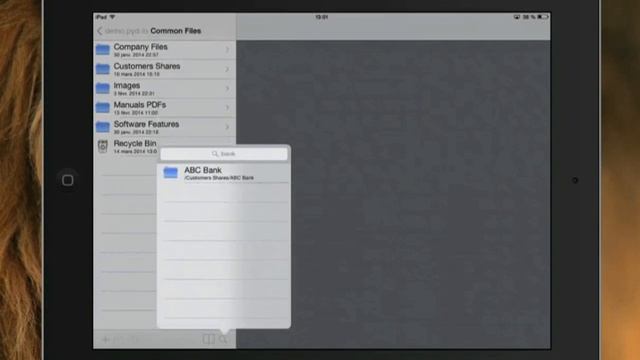The height and width of the screenshot is (360, 640).
Task: Open the Manuals PDFs folder icon
Action: (x=103, y=108)
